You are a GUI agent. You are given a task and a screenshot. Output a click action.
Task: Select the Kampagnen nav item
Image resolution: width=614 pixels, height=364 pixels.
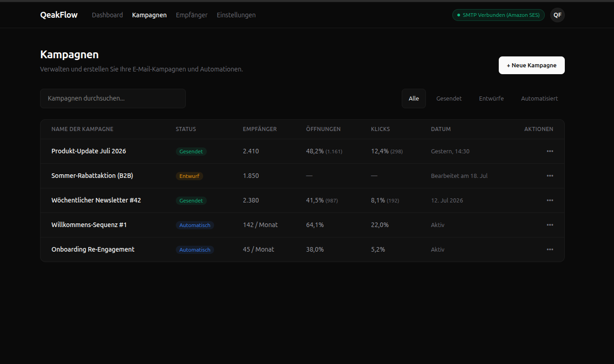coord(149,15)
